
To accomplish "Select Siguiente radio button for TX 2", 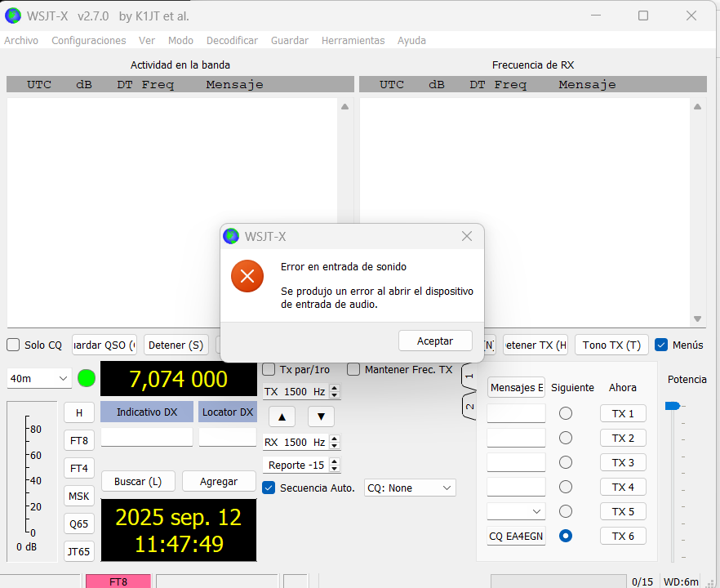I will click(566, 438).
